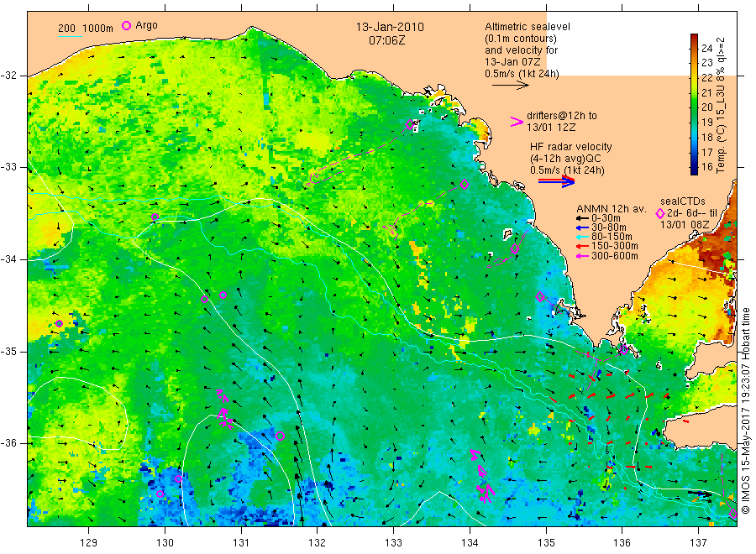The image size is (756, 554).
Task: Click the 'drifters@12h to' label
Action: click(x=562, y=116)
